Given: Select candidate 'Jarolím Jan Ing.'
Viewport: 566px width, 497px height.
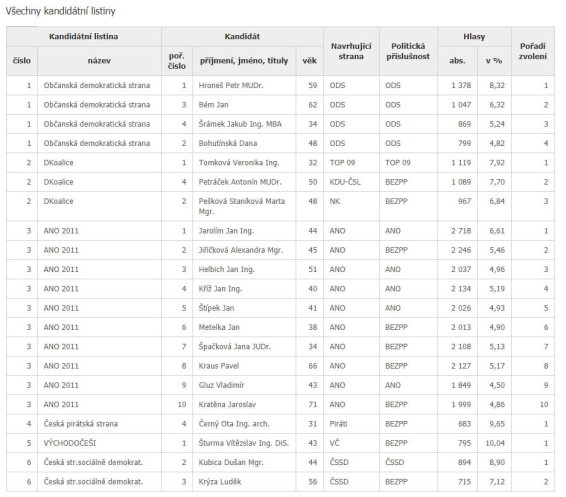Looking at the screenshot, I should [x=226, y=231].
